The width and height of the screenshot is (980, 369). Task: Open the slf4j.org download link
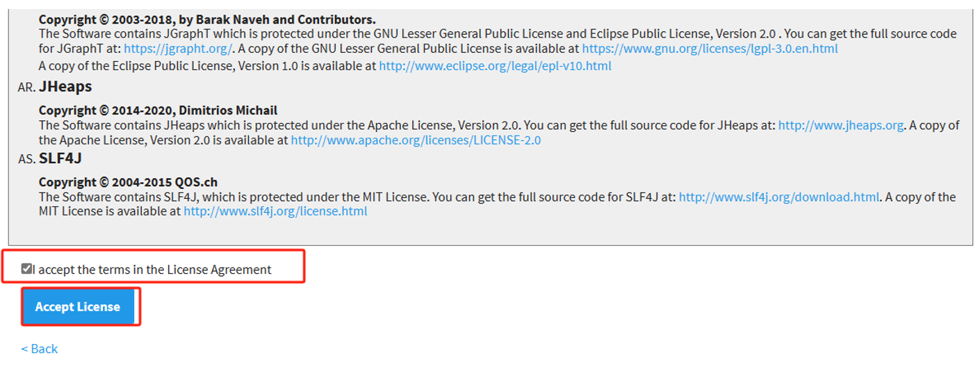[x=779, y=197]
